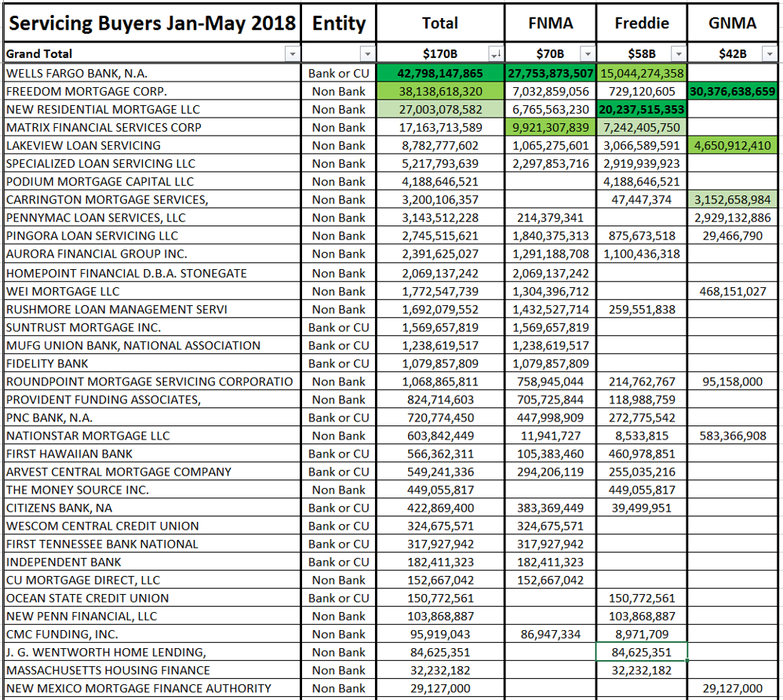This screenshot has height=700, width=783.
Task: Select the J. G. Wentworth Freddie 84,625,351 cell
Action: [642, 651]
